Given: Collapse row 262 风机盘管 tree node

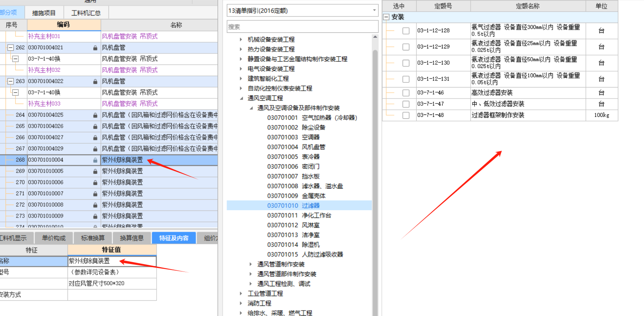Looking at the screenshot, I should [x=11, y=48].
